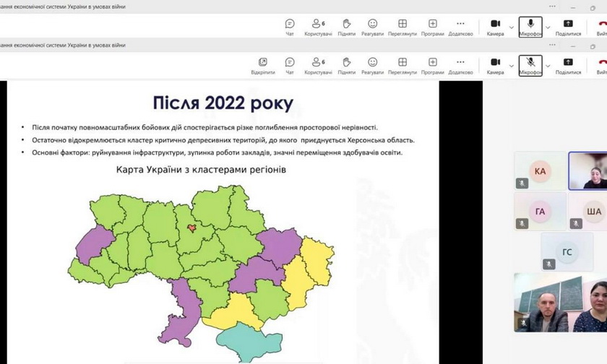Open Додатково menu in the upper toolbar

pyautogui.click(x=460, y=27)
